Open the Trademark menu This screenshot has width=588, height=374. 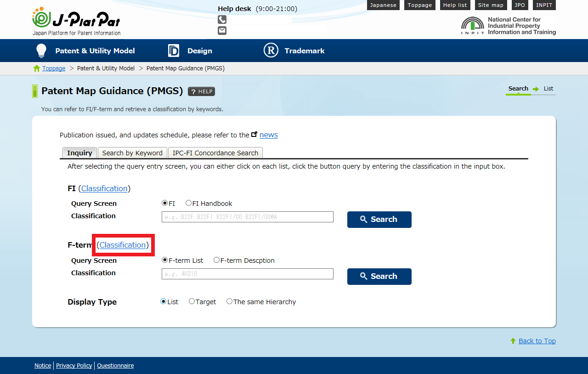click(294, 51)
